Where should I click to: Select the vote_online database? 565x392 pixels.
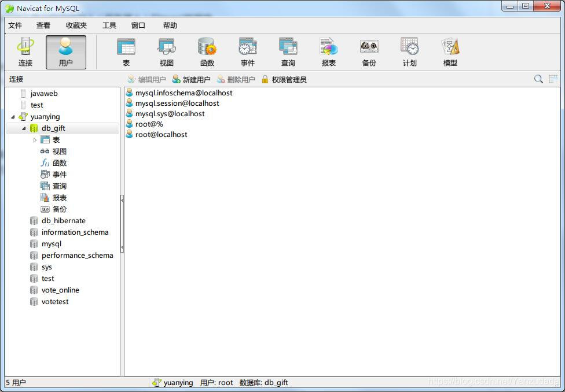tap(60, 290)
